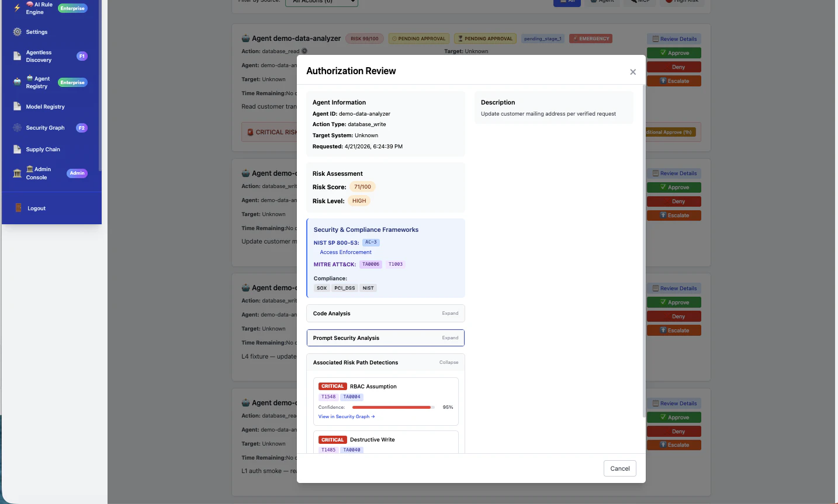Click the Cancel button in dialog

[x=620, y=468]
